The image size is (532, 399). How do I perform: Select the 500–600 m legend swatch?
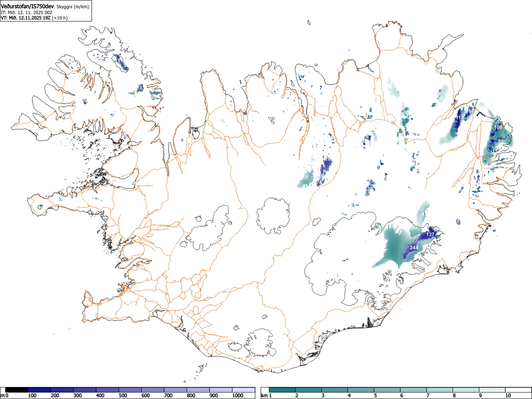pyautogui.click(x=130, y=390)
